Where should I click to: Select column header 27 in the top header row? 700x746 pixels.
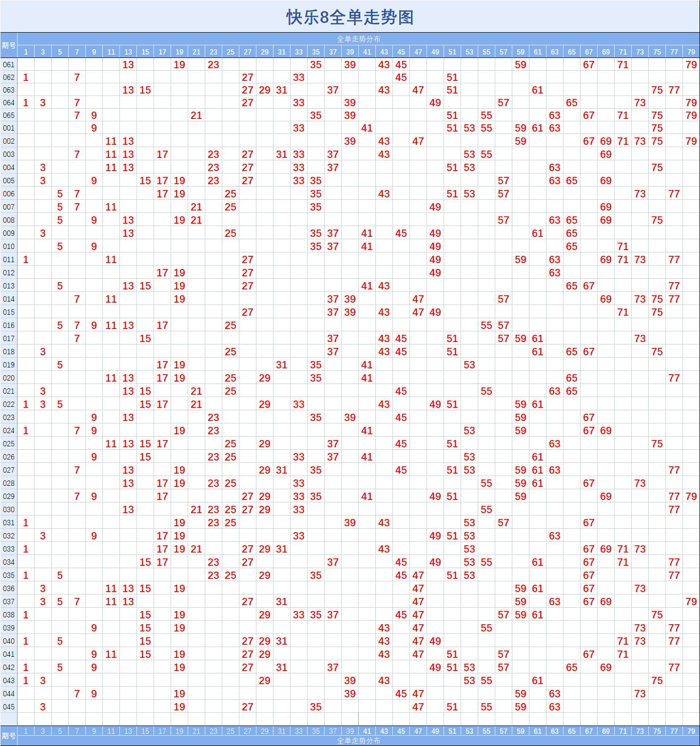coord(248,52)
